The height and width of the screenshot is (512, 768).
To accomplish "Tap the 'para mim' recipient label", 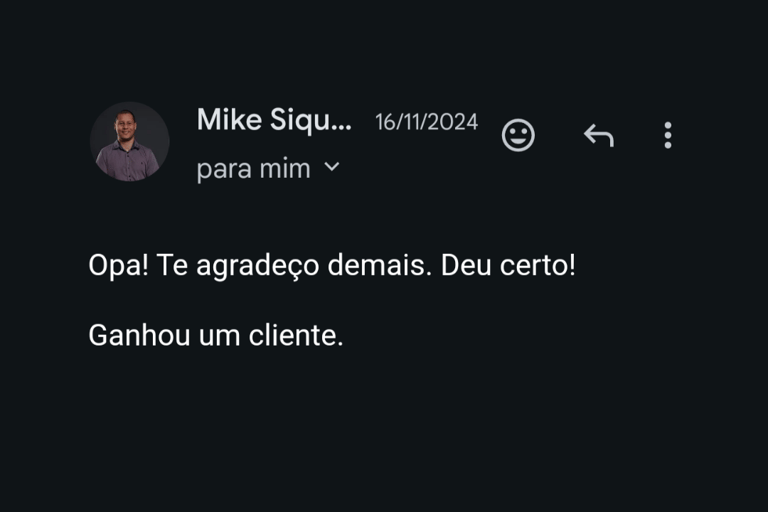I will click(254, 170).
